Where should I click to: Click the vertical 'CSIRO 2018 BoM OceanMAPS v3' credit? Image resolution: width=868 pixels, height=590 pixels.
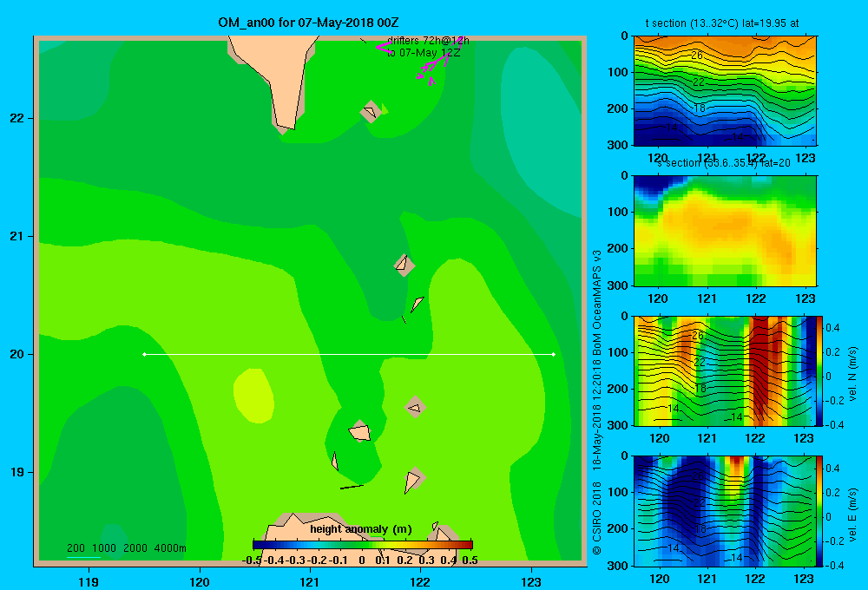[x=597, y=403]
